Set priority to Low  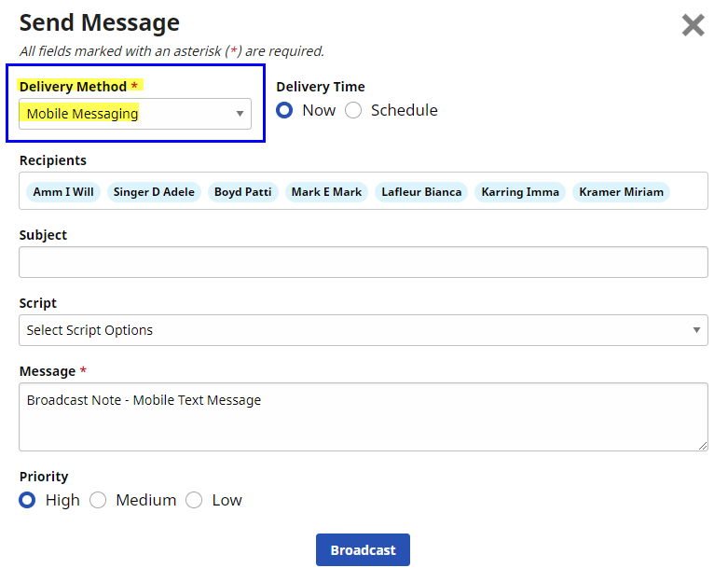pyautogui.click(x=194, y=500)
